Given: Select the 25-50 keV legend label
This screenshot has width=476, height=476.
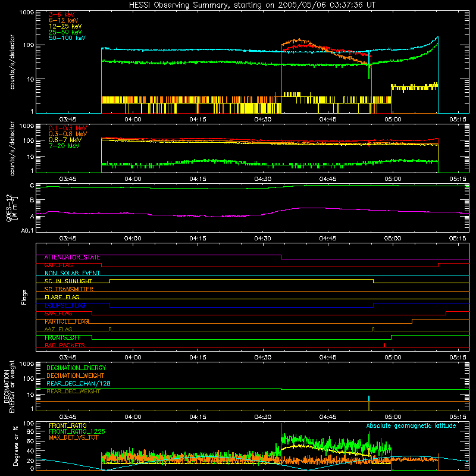Looking at the screenshot, I should pos(65,32).
